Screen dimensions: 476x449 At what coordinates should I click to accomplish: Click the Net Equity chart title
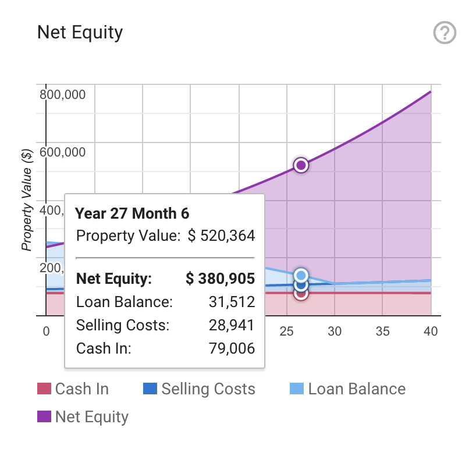point(80,32)
